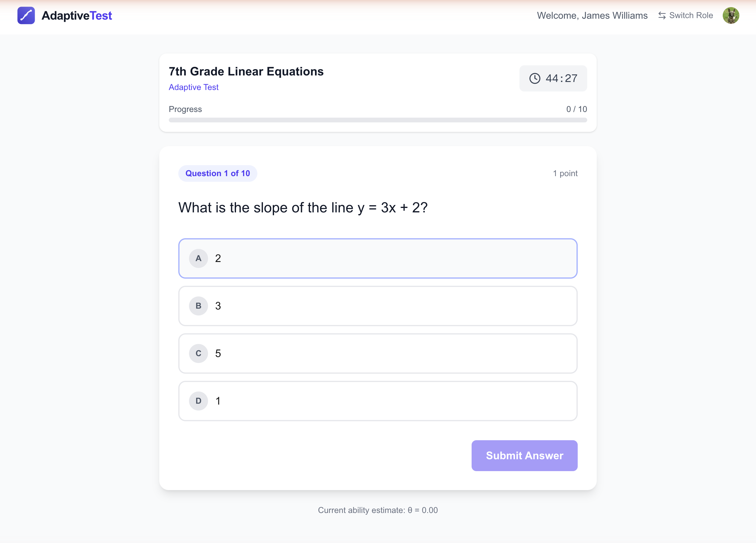Click the clock timer icon

click(535, 78)
